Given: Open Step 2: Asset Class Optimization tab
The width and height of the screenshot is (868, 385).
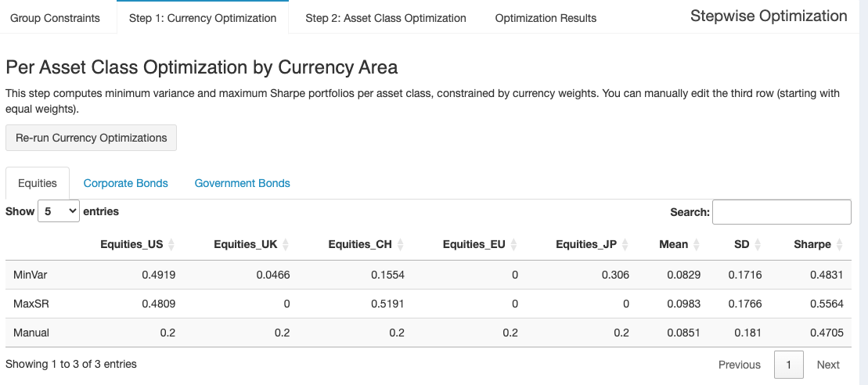Looking at the screenshot, I should [x=385, y=18].
